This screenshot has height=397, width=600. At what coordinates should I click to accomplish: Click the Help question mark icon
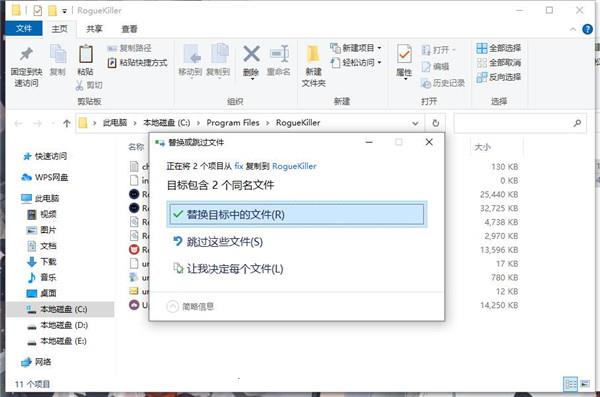pos(587,29)
